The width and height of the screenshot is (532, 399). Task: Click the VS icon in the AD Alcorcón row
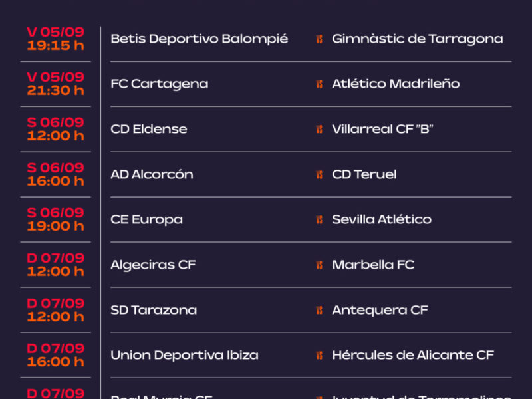[x=319, y=174]
